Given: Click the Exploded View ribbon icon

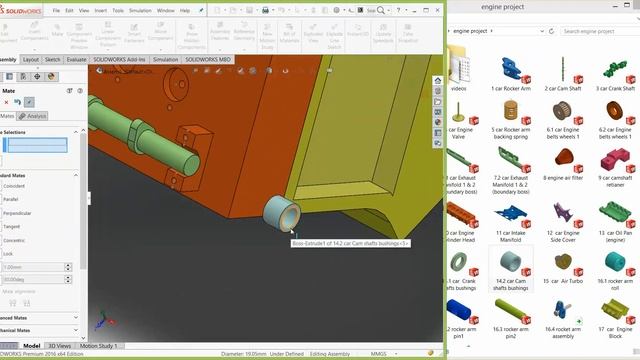Looking at the screenshot, I should click(x=313, y=33).
